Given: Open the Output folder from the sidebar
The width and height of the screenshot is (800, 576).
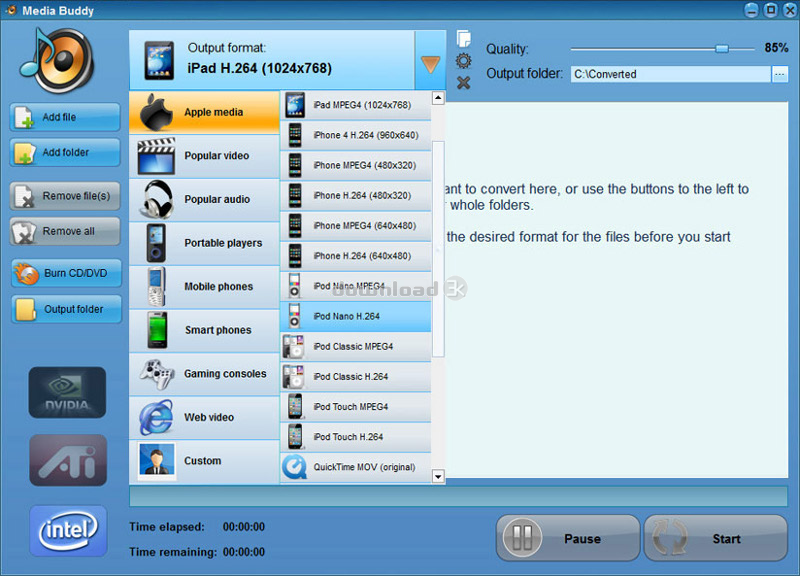Looking at the screenshot, I should pyautogui.click(x=66, y=309).
